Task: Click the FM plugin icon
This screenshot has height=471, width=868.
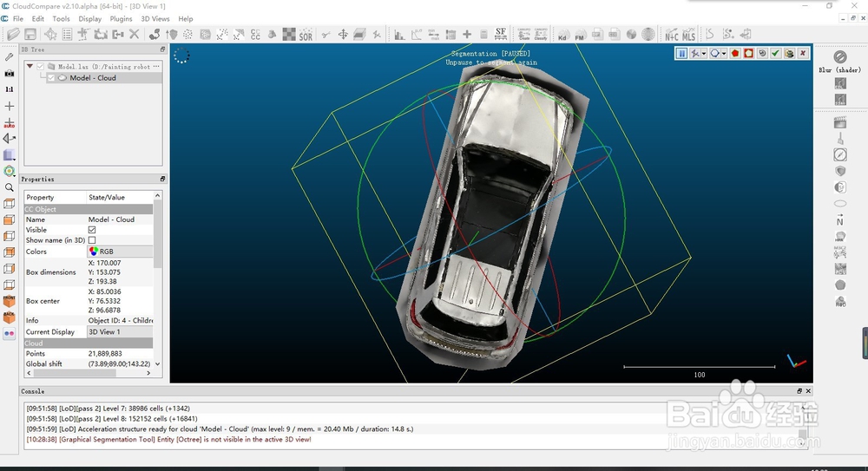Action: tap(580, 35)
